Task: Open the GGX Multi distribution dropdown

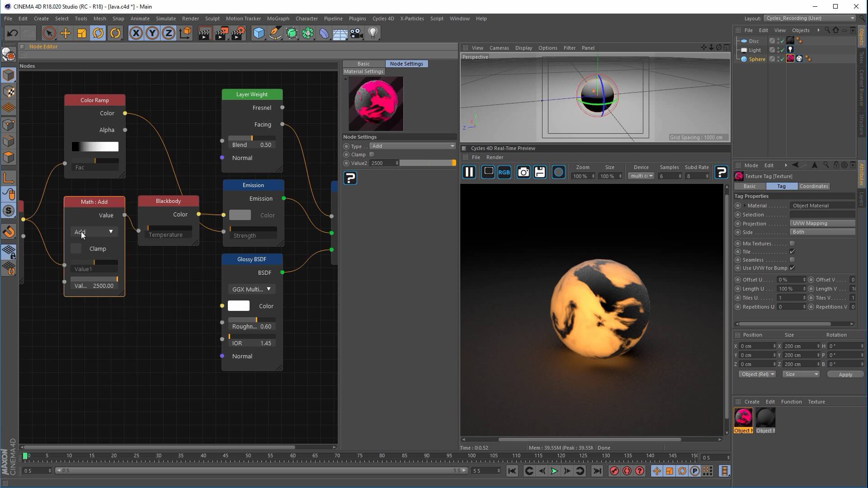Action: pyautogui.click(x=252, y=289)
